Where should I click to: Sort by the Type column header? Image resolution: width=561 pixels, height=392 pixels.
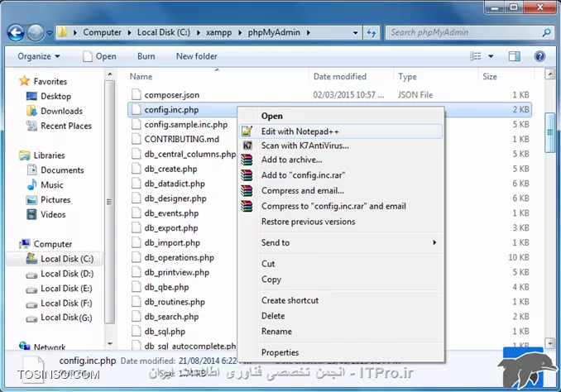[x=407, y=77]
